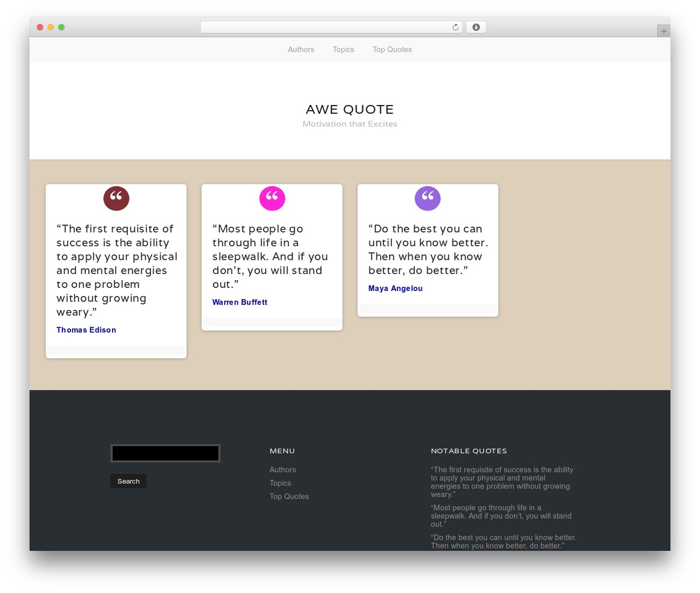This screenshot has height=593, width=700.
Task: Click the MENU footer heading
Action: (x=282, y=451)
